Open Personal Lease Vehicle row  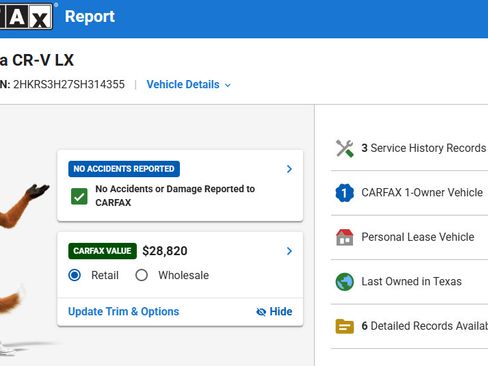tap(409, 237)
